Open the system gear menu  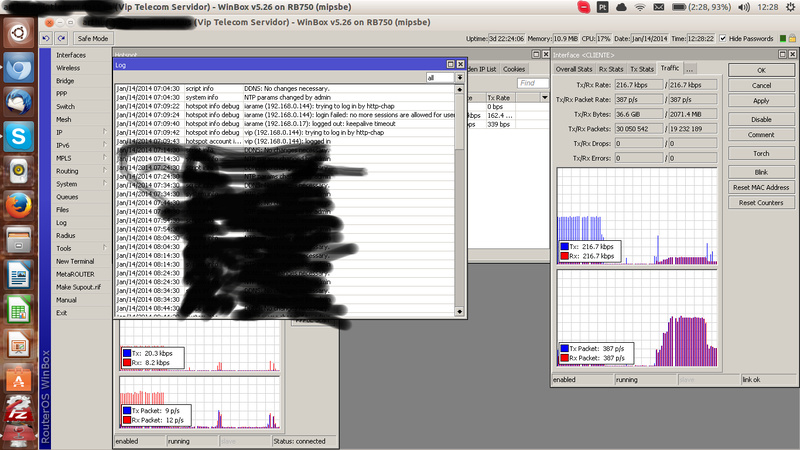790,7
